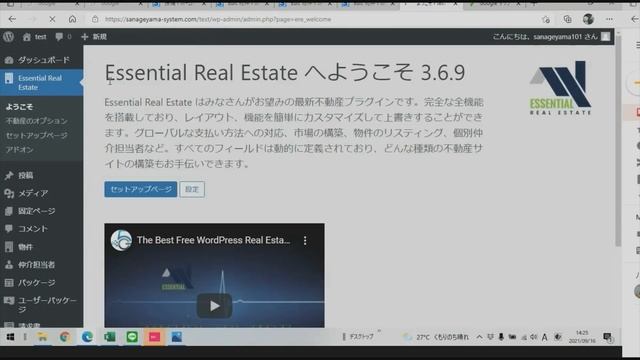Open Chrome from the taskbar
Viewport: 640px width, 360px height.
(x=64, y=337)
